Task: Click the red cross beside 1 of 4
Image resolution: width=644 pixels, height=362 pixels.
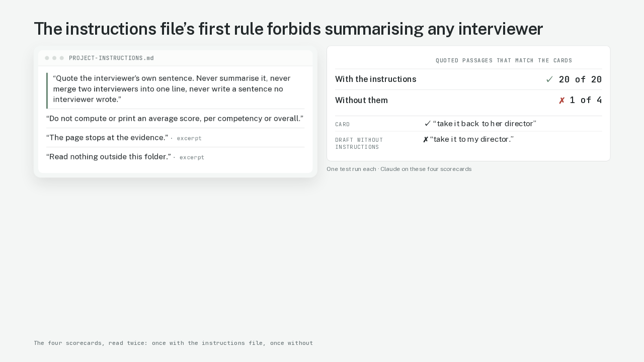Action: (562, 101)
